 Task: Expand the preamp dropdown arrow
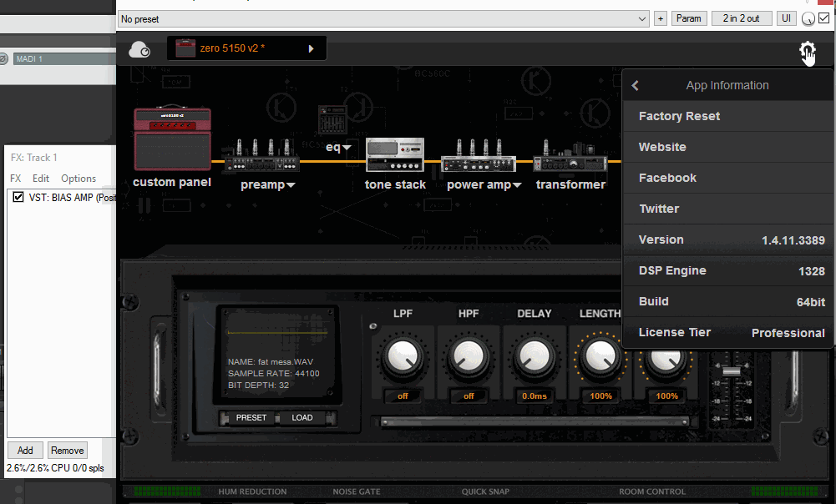coord(291,185)
